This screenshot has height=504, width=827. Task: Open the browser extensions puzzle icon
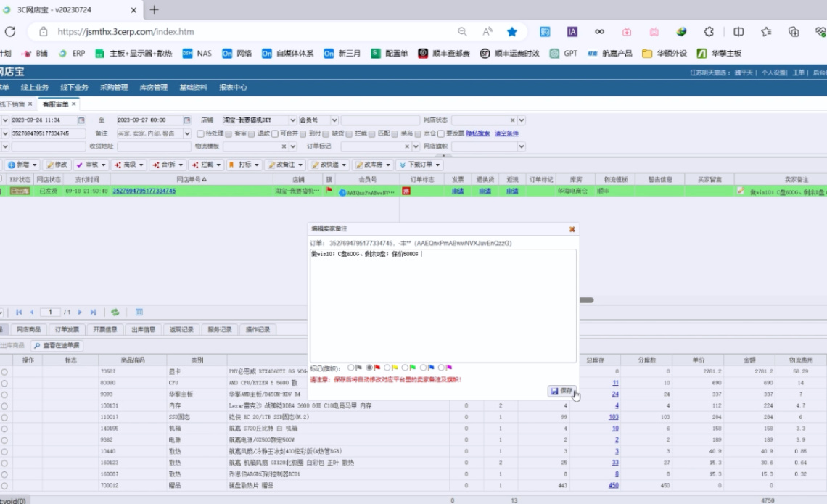click(709, 32)
